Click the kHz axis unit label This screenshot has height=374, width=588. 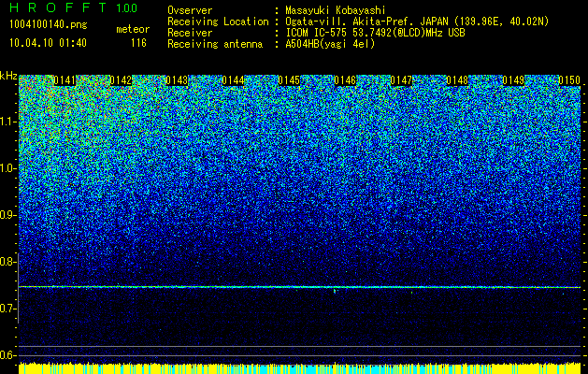click(8, 76)
